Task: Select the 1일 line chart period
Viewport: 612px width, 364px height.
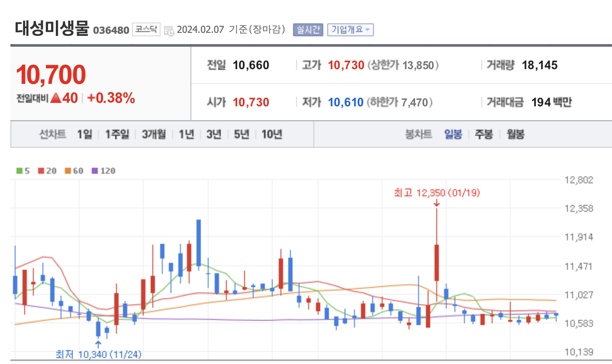Action: (x=84, y=134)
